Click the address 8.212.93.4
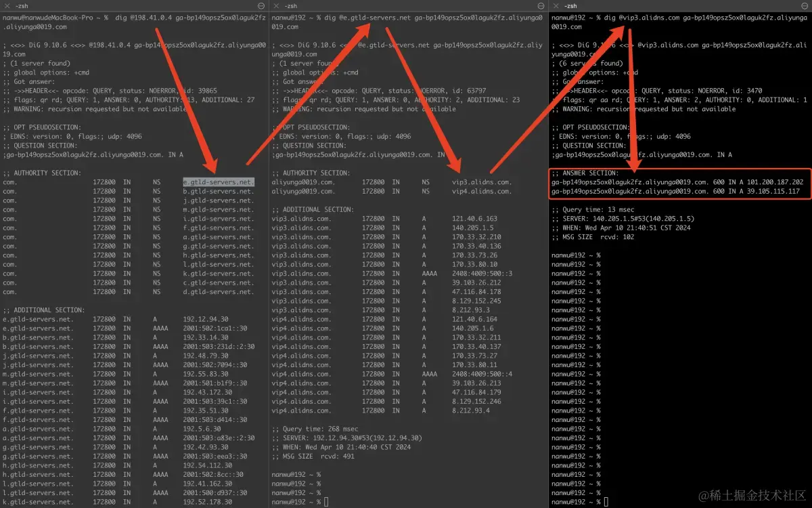This screenshot has width=812, height=508. coord(470,410)
